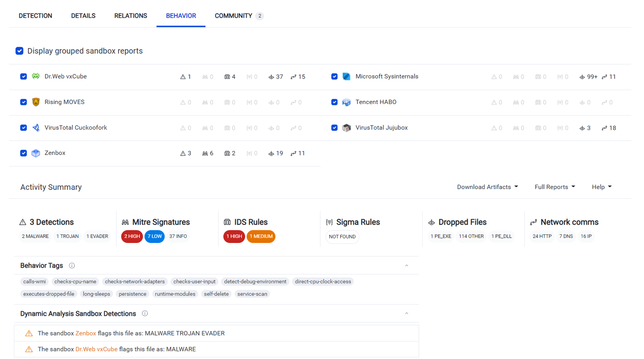Click the 114 OTHER dropped files badge
The height and width of the screenshot is (359, 644).
click(472, 236)
